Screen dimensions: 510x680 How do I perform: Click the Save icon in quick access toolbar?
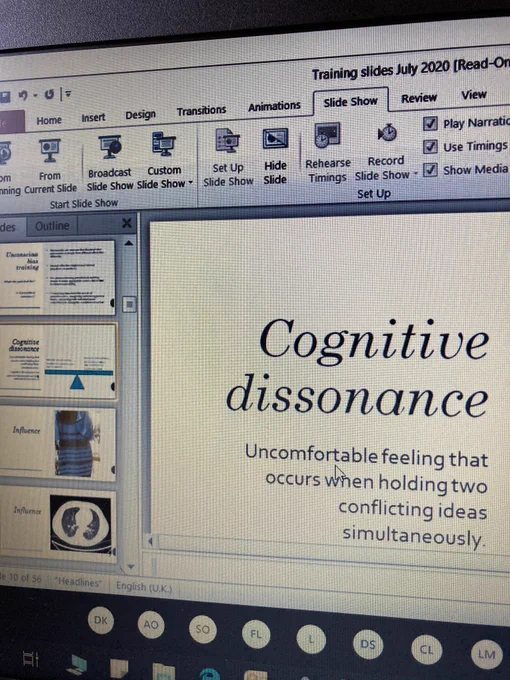click(x=4, y=97)
